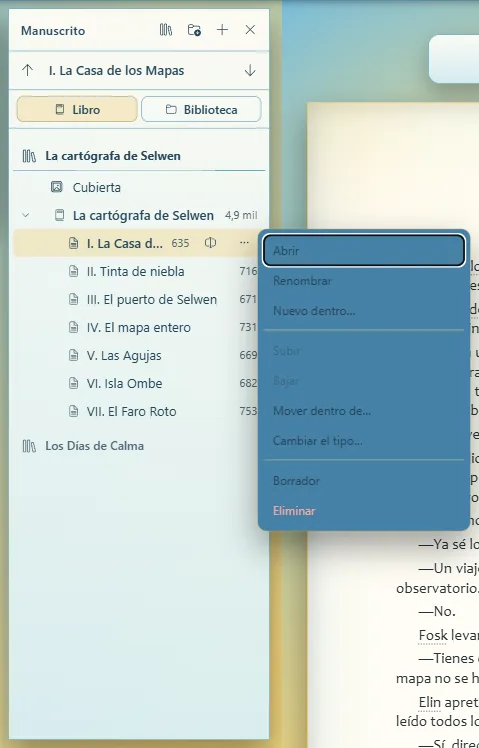479x748 pixels.
Task: Click the three-dots menu on chapter I
Action: (244, 243)
